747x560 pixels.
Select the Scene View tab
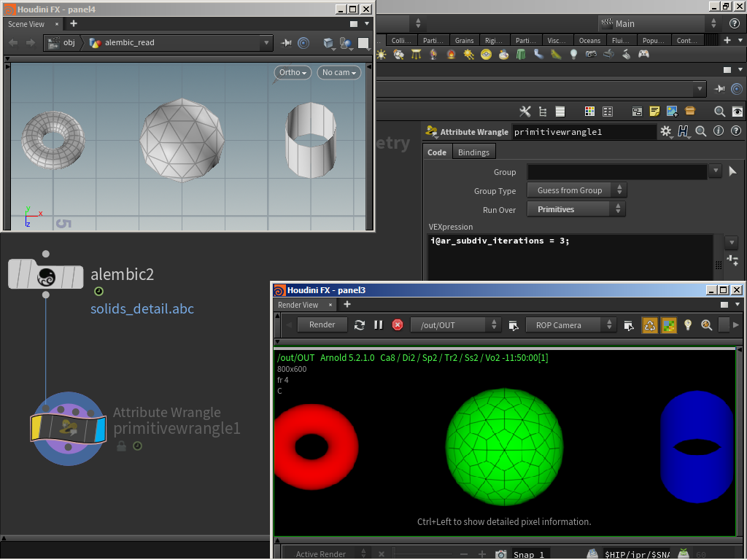click(x=26, y=24)
